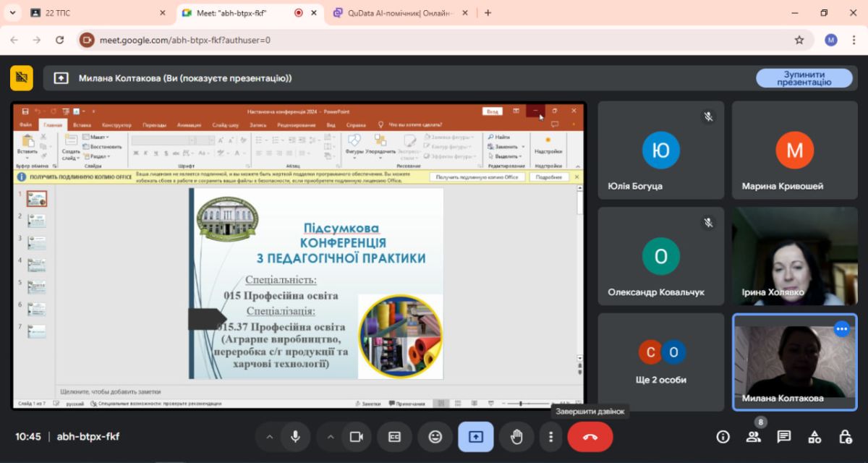Switch to the 22 ТПС tab
The image size is (868, 463).
coord(94,13)
